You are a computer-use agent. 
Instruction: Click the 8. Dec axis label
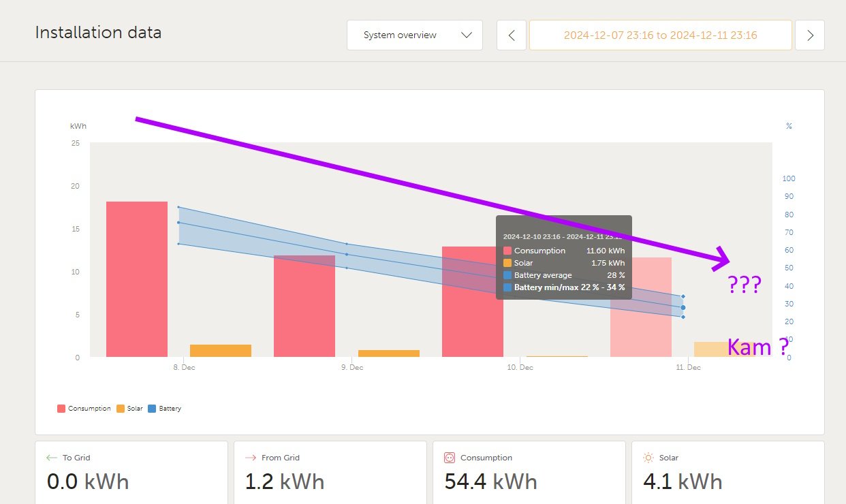183,367
